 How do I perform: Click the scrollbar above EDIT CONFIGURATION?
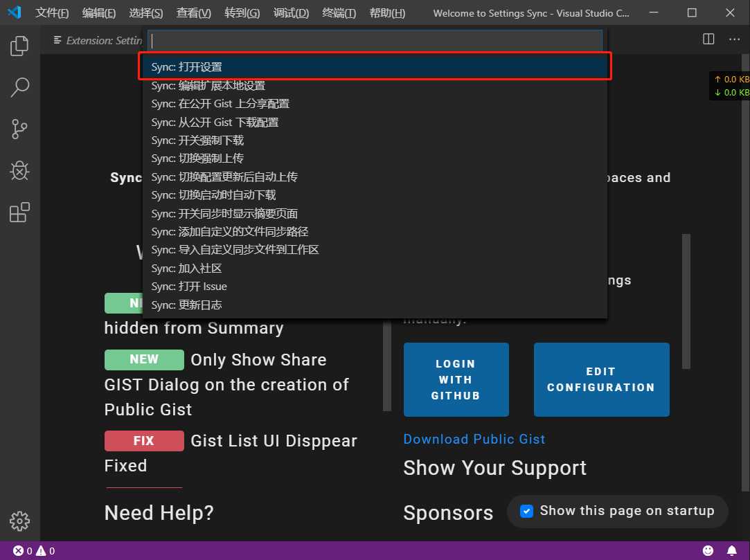686,301
